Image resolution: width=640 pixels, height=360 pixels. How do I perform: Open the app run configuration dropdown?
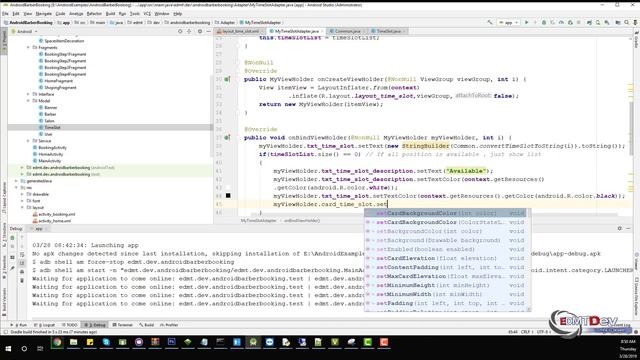(509, 22)
